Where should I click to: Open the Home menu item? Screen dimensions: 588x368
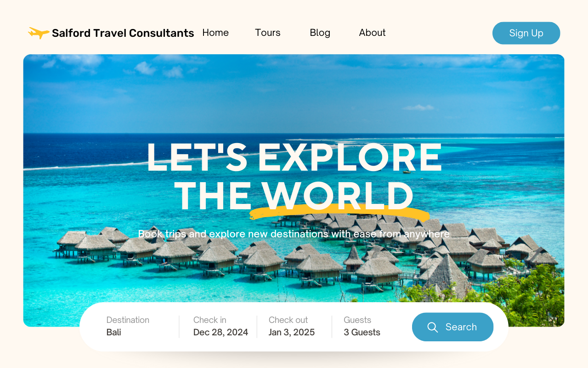215,33
